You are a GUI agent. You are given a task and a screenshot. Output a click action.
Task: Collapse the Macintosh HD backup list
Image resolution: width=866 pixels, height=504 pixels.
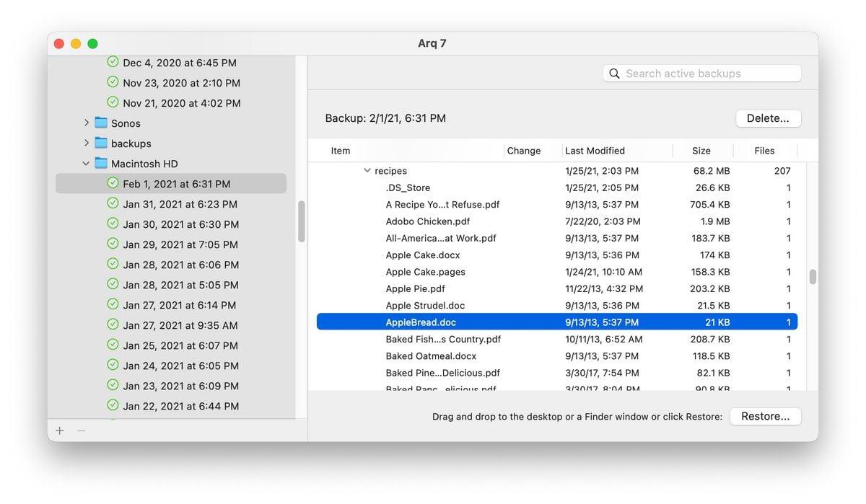[x=86, y=164]
